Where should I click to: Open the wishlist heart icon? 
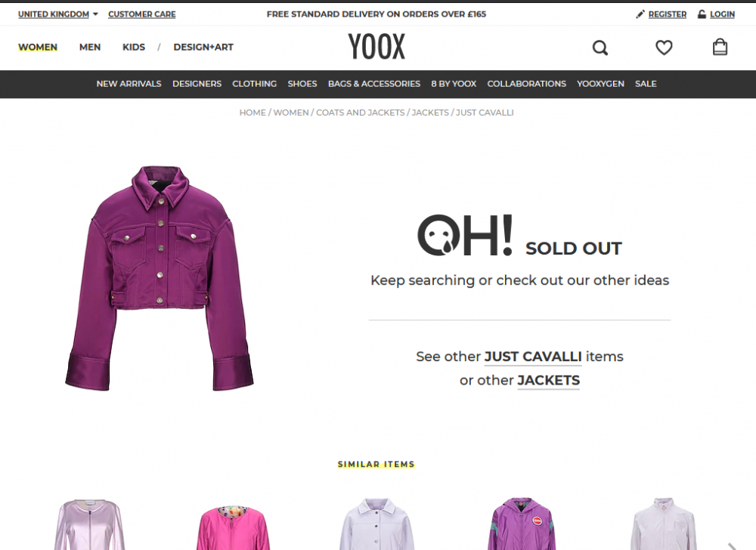pyautogui.click(x=664, y=47)
